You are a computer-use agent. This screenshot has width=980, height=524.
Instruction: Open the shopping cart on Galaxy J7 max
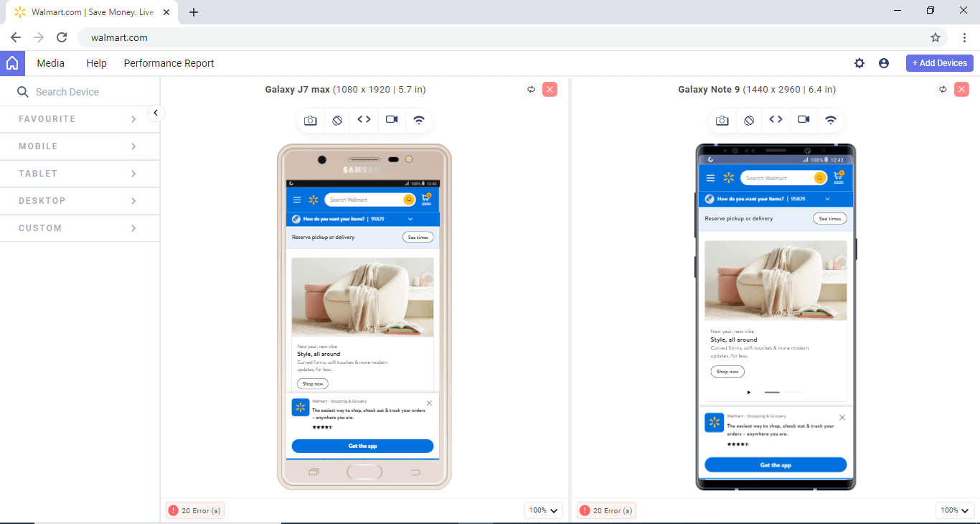tap(426, 199)
